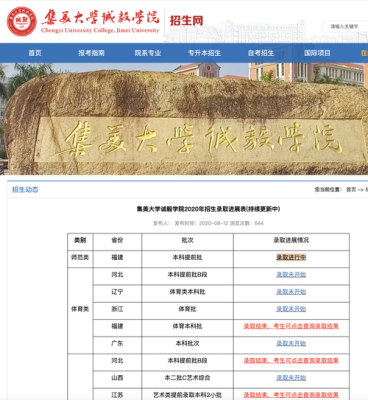Click the keyword search input field
The width and height of the screenshot is (368, 400).
(x=345, y=26)
